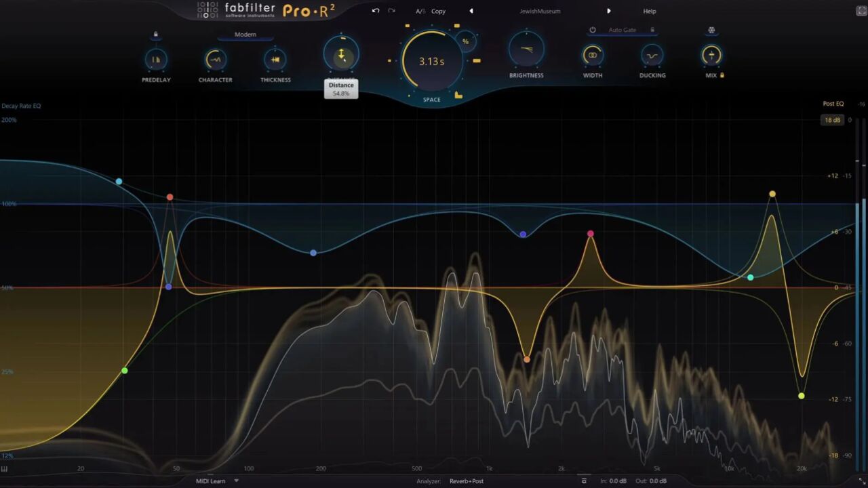Expand the MIDI Learn dropdown arrow
The image size is (868, 488).
click(x=237, y=481)
